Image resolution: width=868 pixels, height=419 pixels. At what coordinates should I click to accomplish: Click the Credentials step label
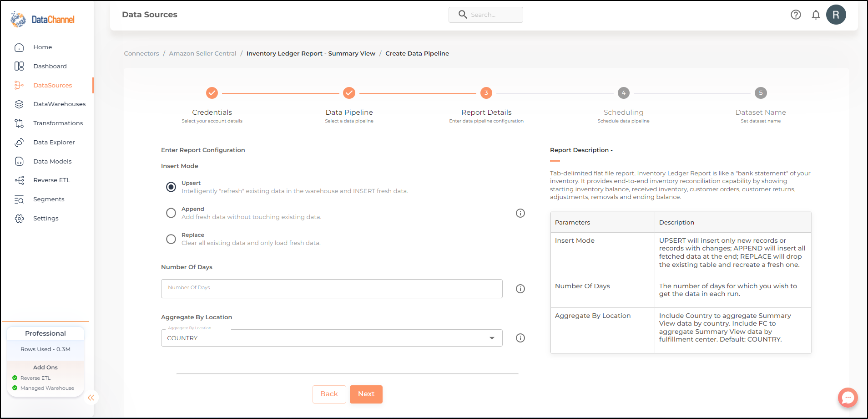pos(212,112)
